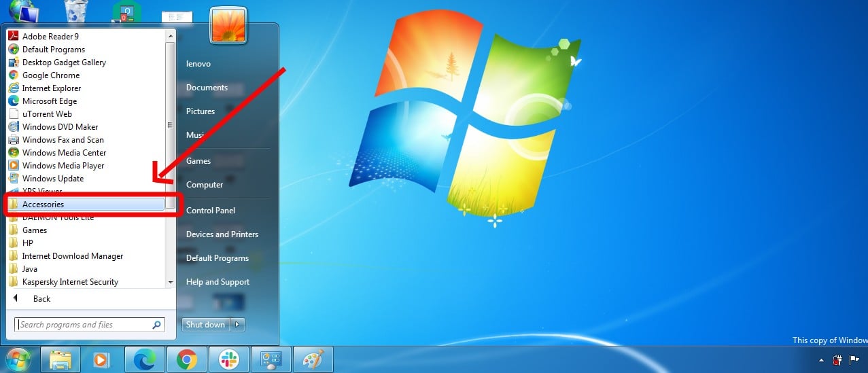Click the power plug tray icon
Screen dimensions: 868x373
tap(837, 360)
